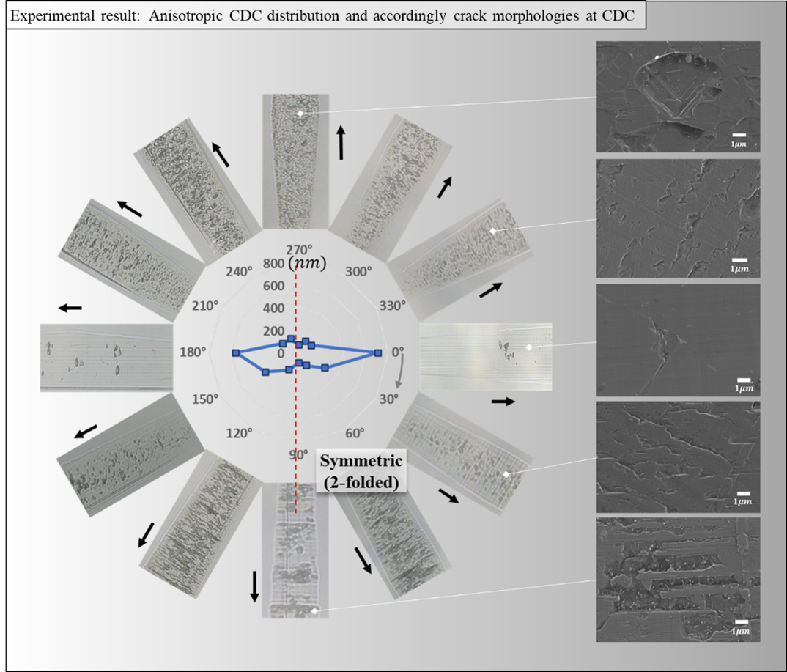Click the right-pointing arrow below the 0° micrograph
This screenshot has width=787, height=672.
503,402
